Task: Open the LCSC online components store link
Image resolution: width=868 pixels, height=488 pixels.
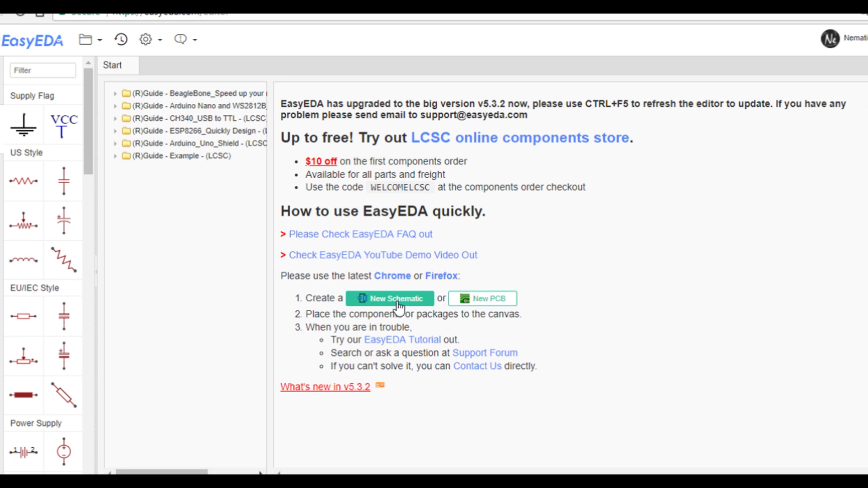Action: [520, 137]
